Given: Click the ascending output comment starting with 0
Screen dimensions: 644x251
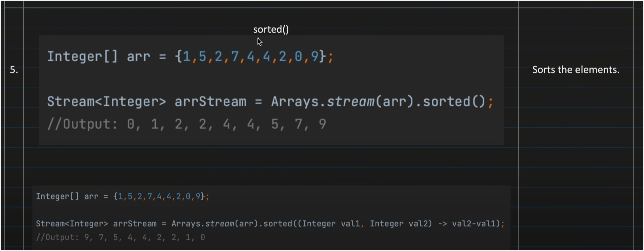Looking at the screenshot, I should point(186,124).
